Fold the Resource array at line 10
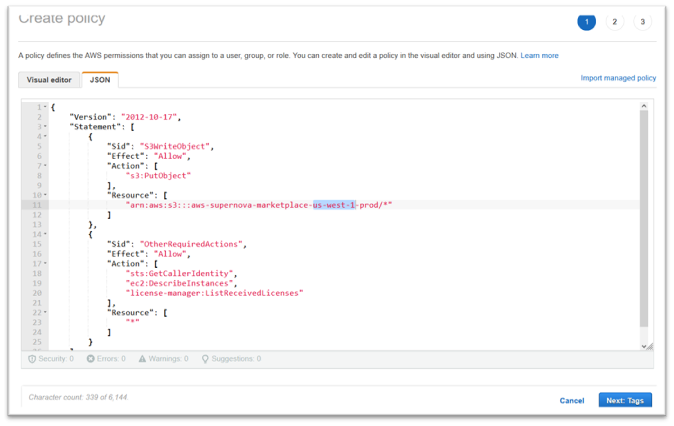This screenshot has width=674, height=426. point(46,195)
